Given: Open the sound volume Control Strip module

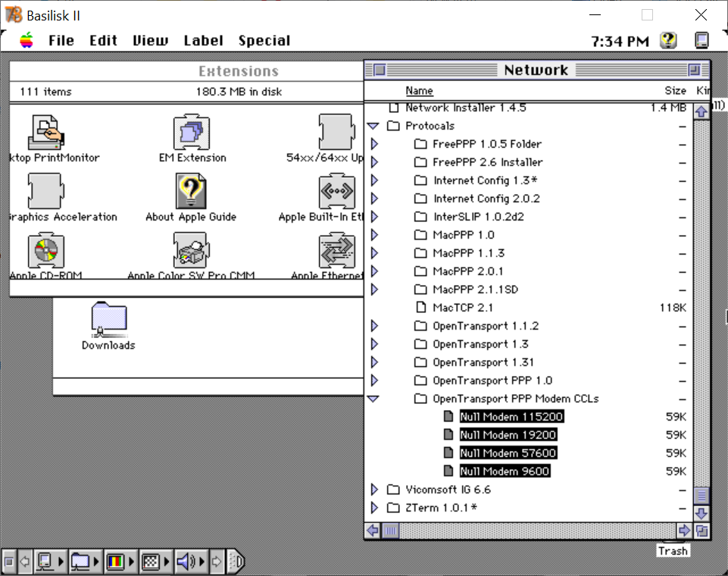Looking at the screenshot, I should 191,562.
